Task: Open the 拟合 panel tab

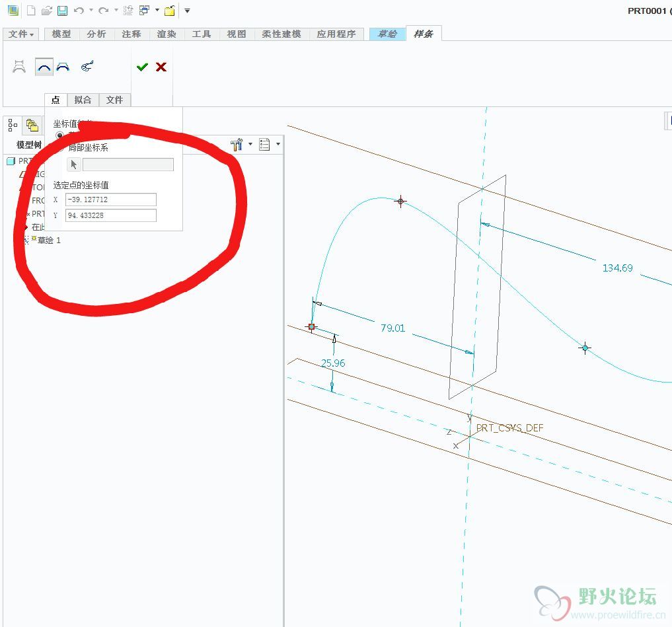Action: [x=83, y=100]
